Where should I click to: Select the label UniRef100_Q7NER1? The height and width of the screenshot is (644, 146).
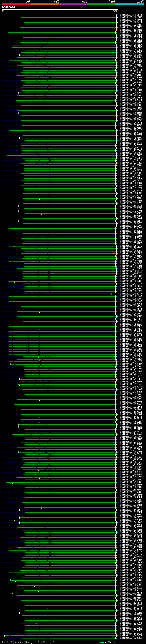[x=131, y=108]
